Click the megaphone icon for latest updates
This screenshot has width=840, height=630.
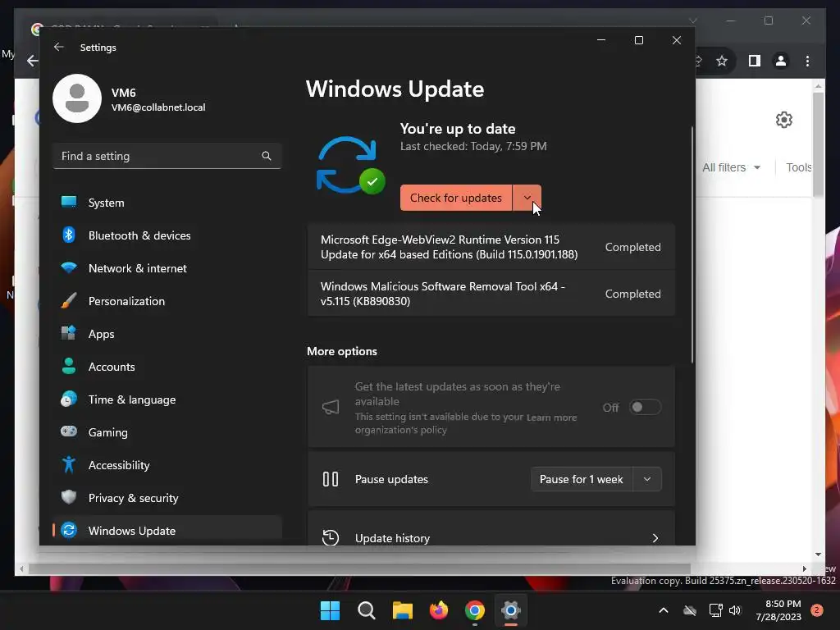(331, 407)
